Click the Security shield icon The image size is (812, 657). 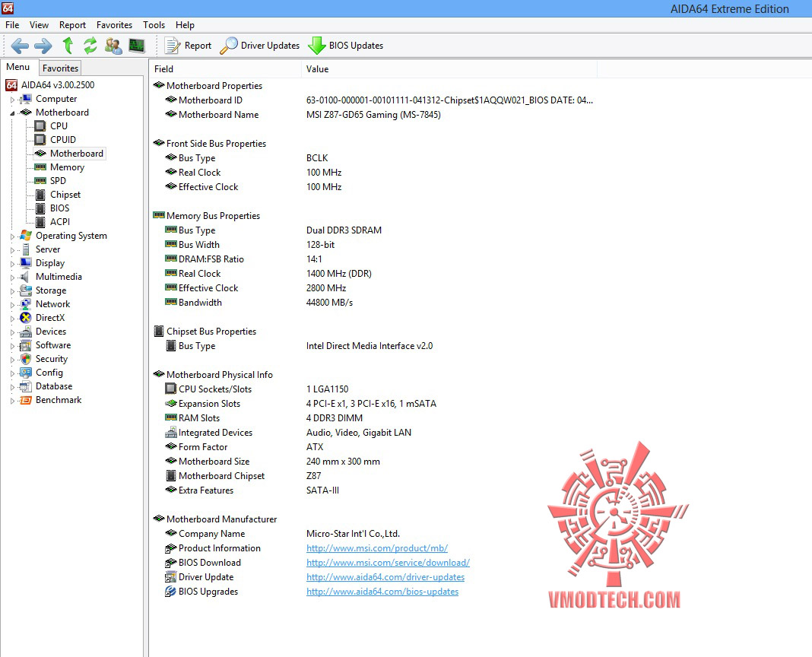(x=26, y=359)
